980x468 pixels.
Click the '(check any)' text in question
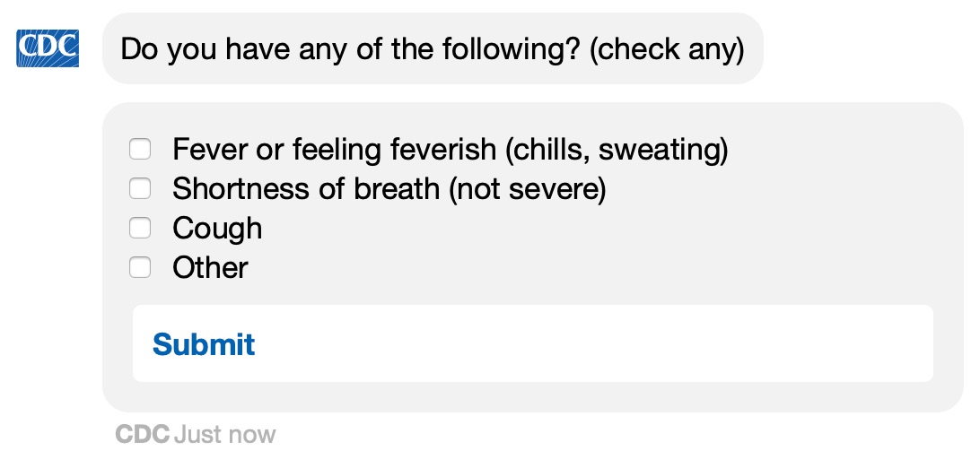(667, 49)
